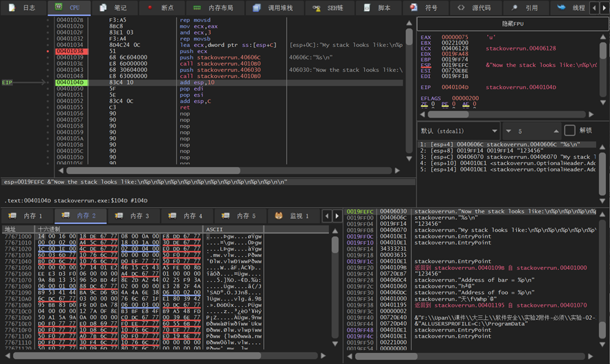Toggle the 解锁 (unlock) checkbox
Image resolution: width=610 pixels, height=364 pixels.
570,131
